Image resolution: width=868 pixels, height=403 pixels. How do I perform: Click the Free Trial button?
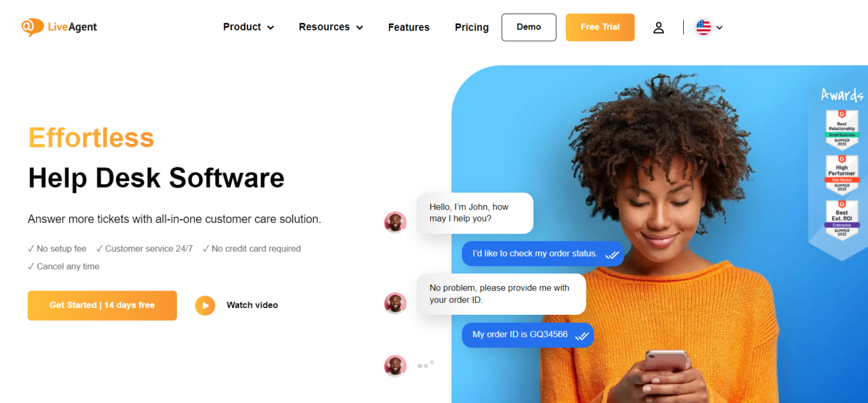[600, 27]
